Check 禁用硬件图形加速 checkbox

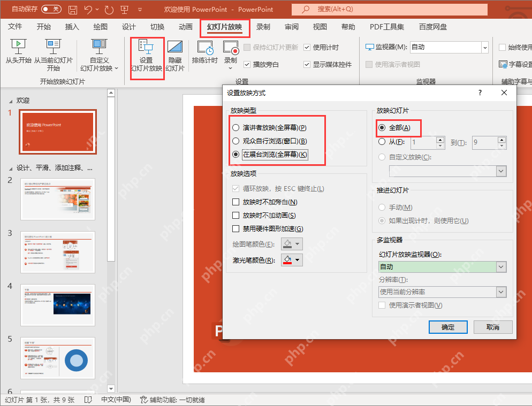click(236, 229)
